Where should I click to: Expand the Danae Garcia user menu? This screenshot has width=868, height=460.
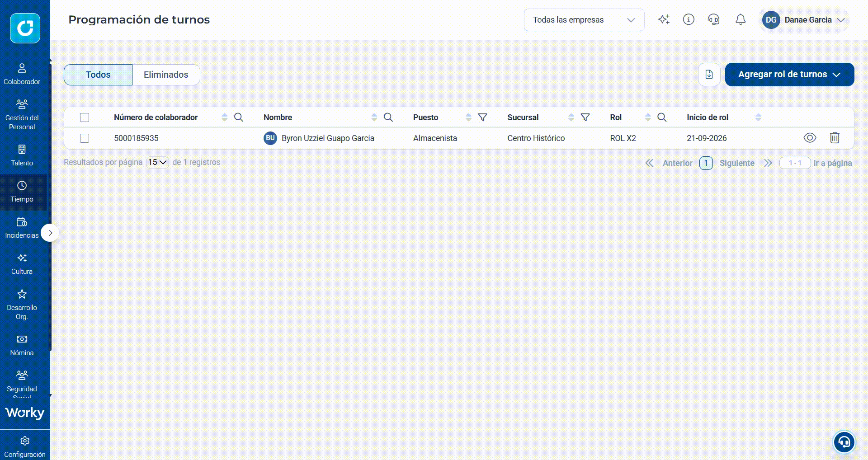tap(803, 20)
